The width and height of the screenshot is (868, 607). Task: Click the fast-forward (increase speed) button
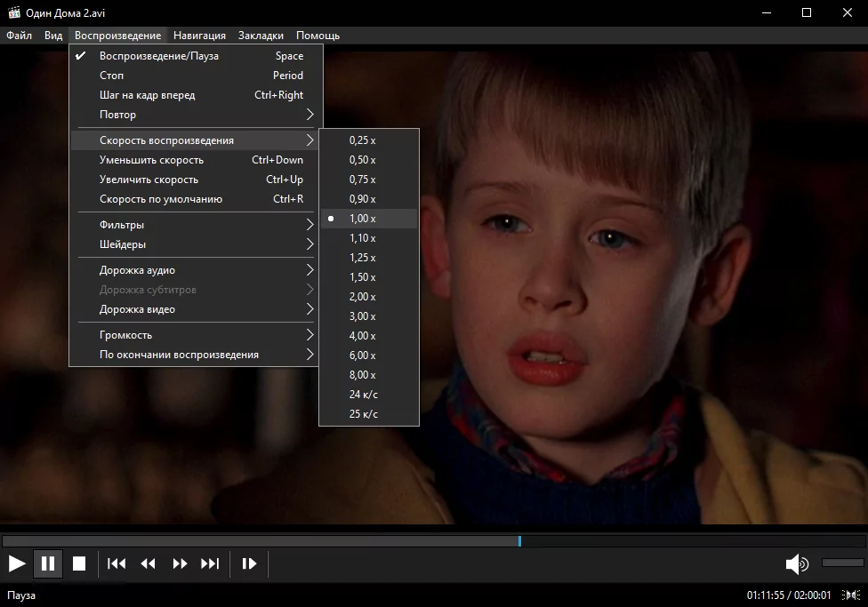[180, 563]
